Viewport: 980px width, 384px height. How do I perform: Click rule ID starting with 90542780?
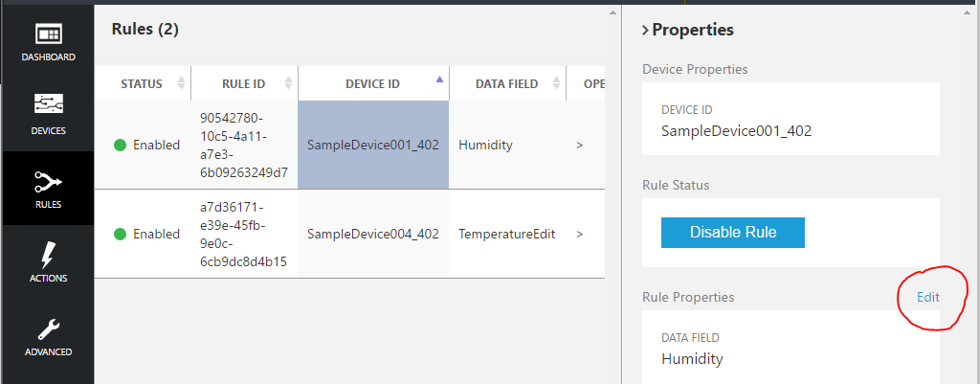pos(243,146)
